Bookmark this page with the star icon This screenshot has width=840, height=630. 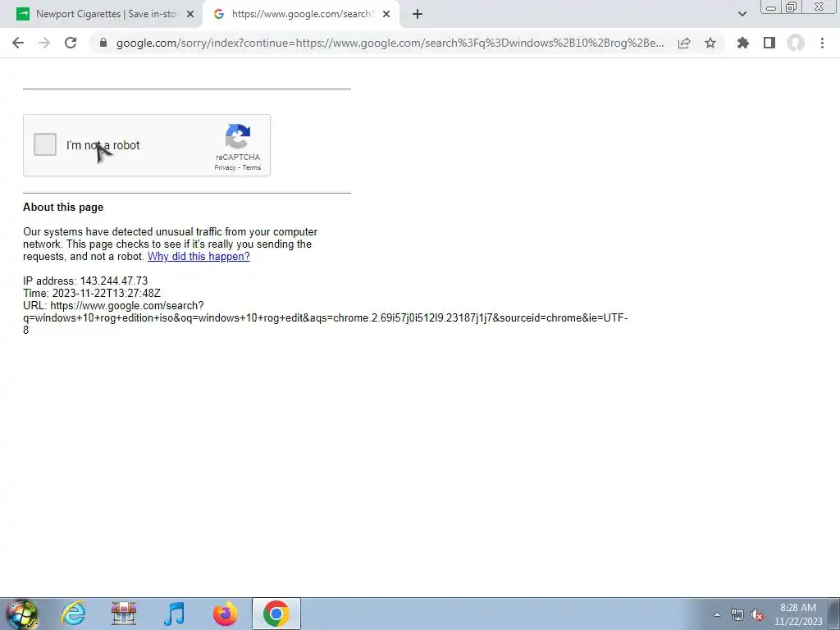coord(710,43)
